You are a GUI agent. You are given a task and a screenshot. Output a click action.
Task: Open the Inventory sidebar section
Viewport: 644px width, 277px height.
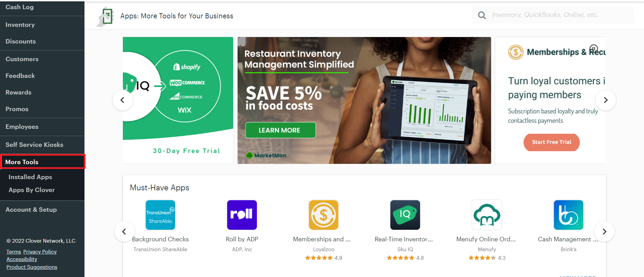pos(20,25)
